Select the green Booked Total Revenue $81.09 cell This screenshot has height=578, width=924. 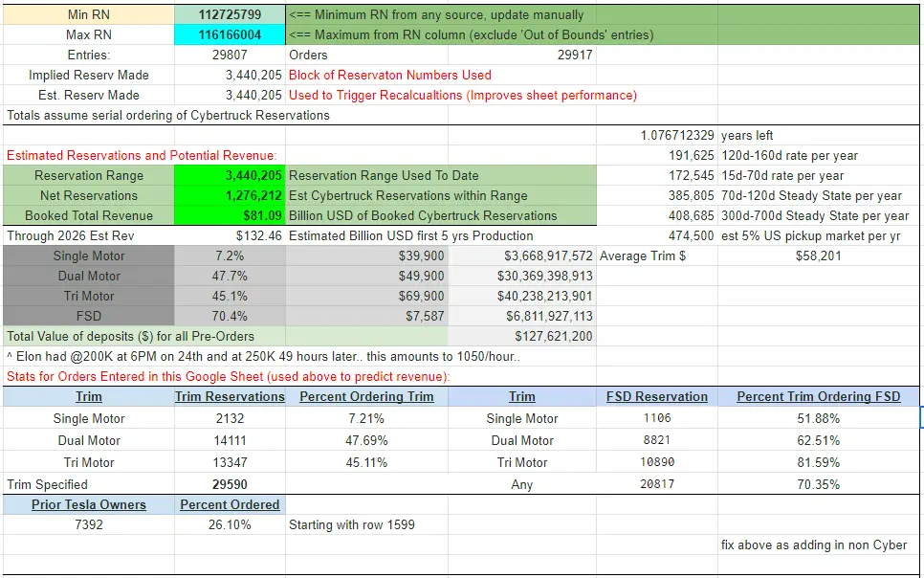pos(230,215)
